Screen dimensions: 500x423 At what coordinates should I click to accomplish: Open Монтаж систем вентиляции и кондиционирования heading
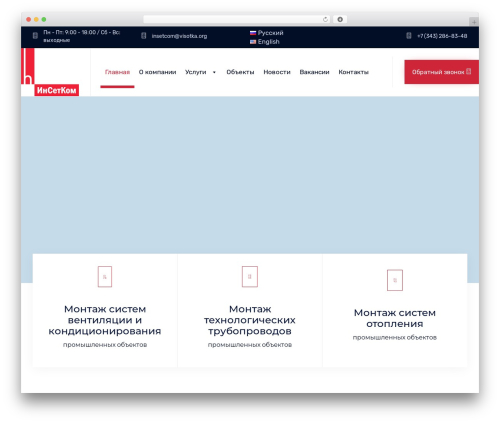(105, 320)
